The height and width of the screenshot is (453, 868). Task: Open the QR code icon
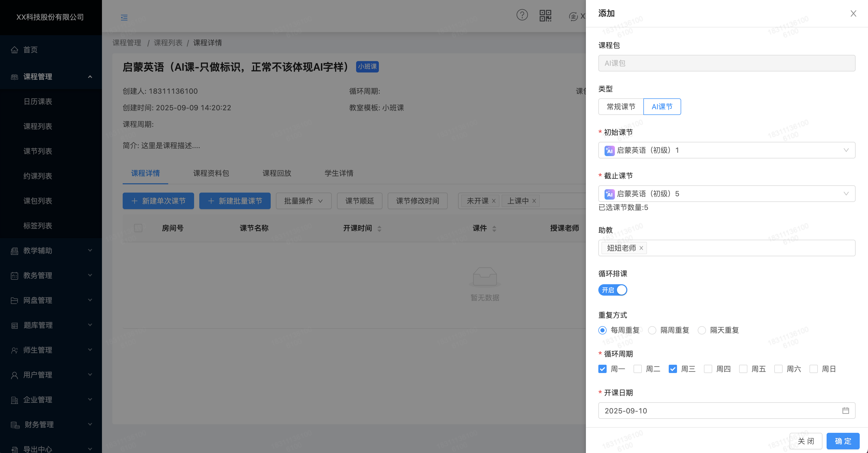click(545, 16)
